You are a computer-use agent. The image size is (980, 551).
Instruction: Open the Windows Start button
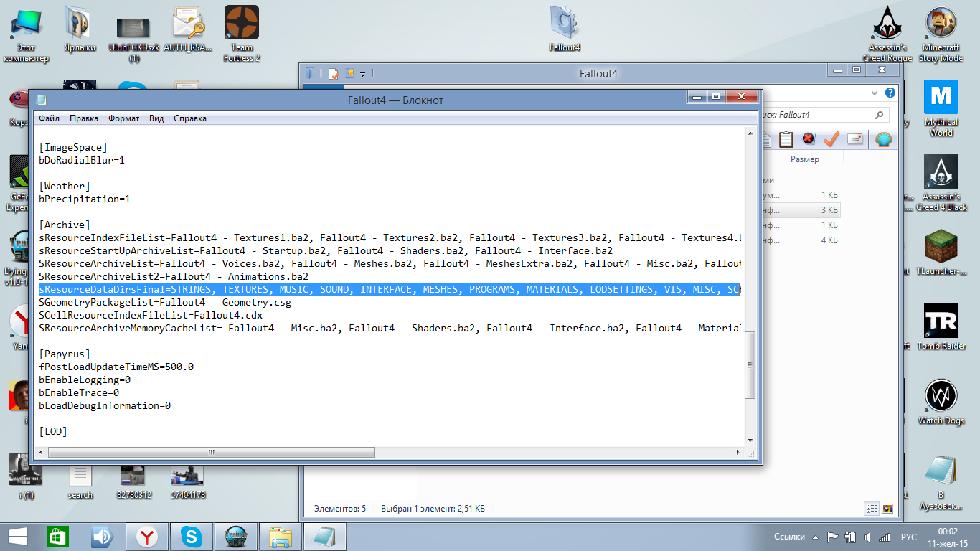click(18, 537)
